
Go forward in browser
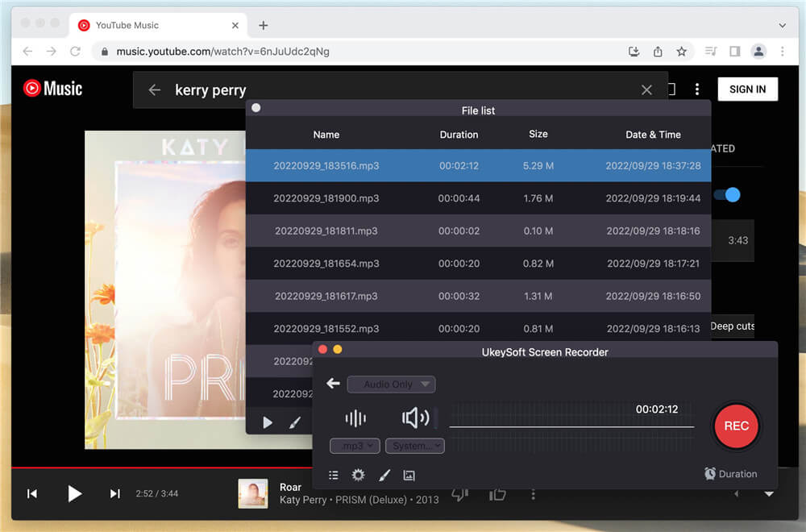pyautogui.click(x=52, y=52)
